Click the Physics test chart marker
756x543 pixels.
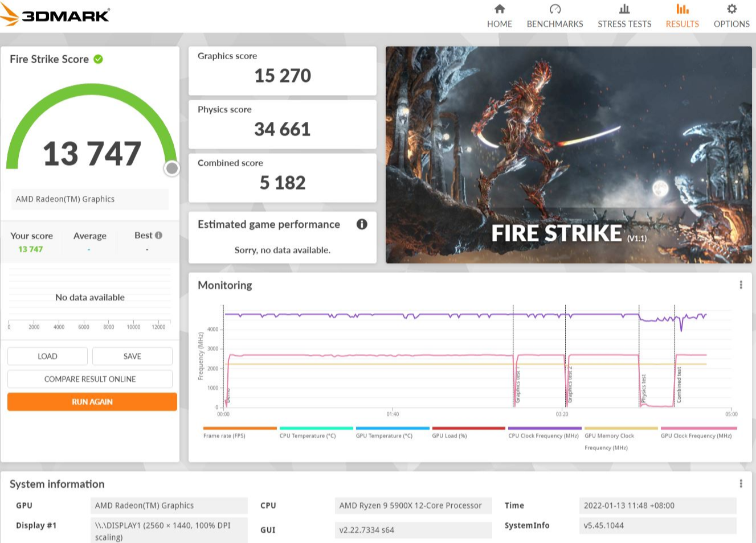643,389
